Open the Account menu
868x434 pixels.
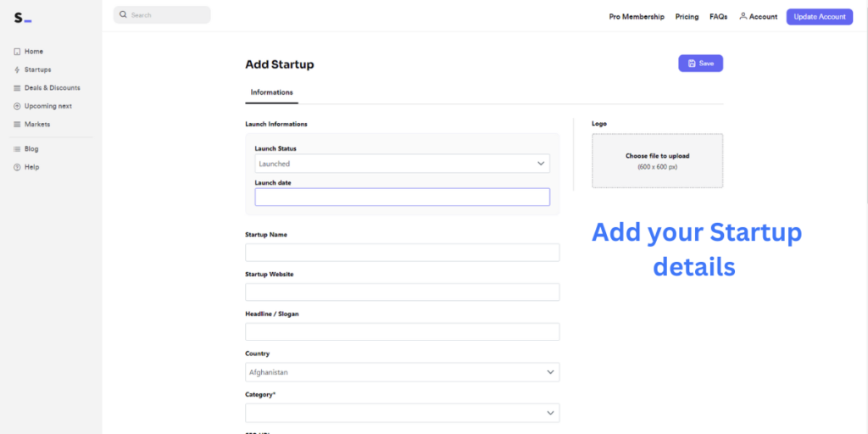pyautogui.click(x=759, y=17)
